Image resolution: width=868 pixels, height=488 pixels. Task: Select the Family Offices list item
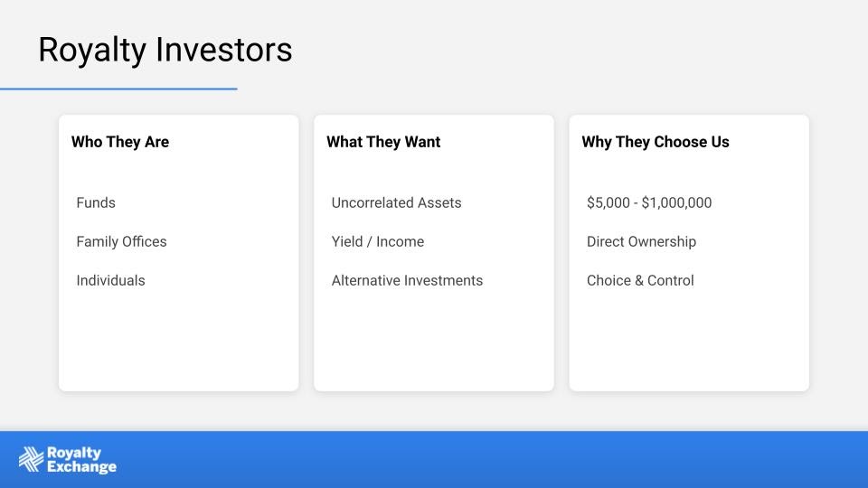[121, 242]
